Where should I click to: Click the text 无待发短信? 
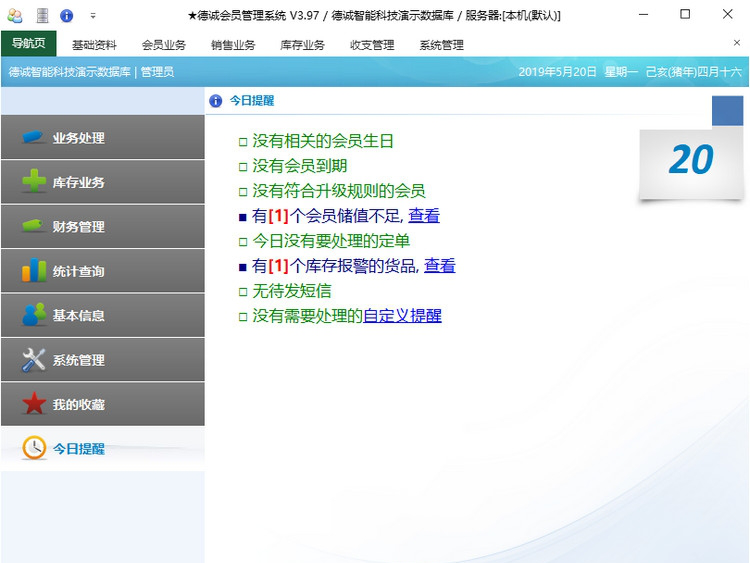click(292, 291)
